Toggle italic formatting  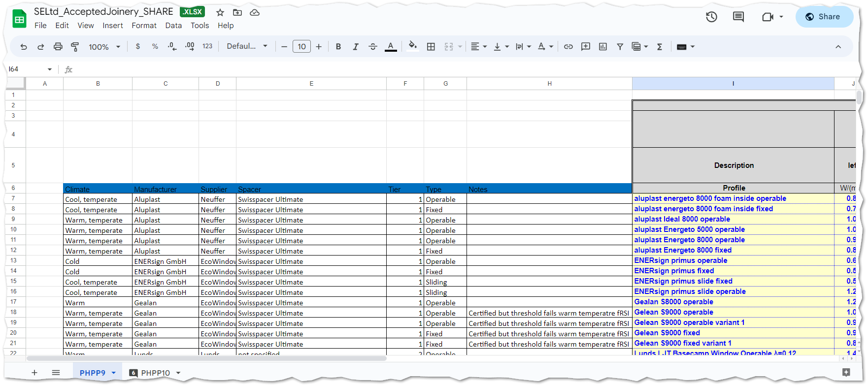coord(356,47)
